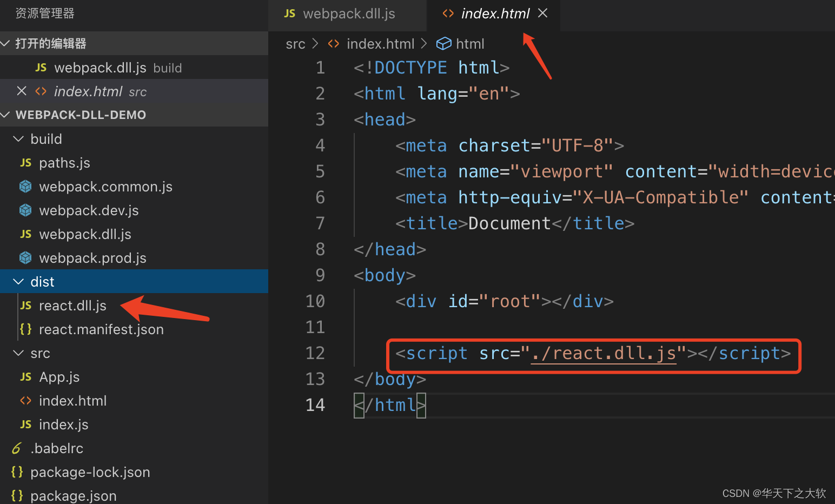The height and width of the screenshot is (504, 835).
Task: Open react.manifest.json file
Action: click(134, 329)
